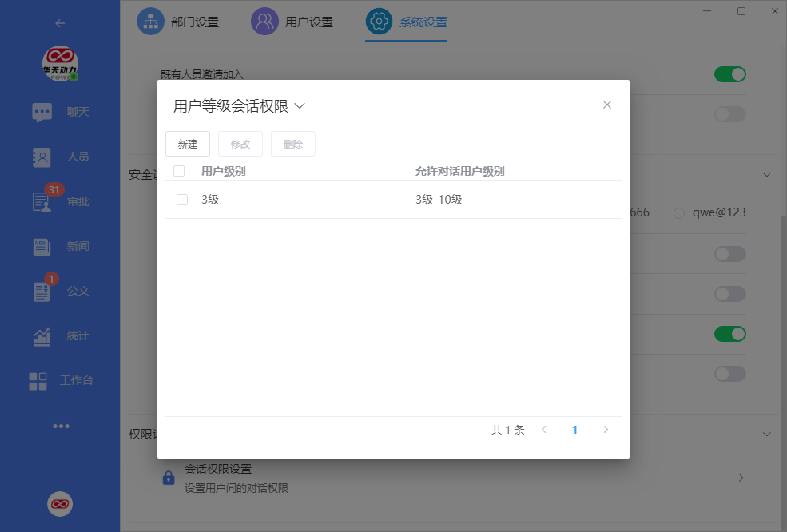Click the more options ellipsis in sidebar
The width and height of the screenshot is (787, 532).
pos(61,426)
